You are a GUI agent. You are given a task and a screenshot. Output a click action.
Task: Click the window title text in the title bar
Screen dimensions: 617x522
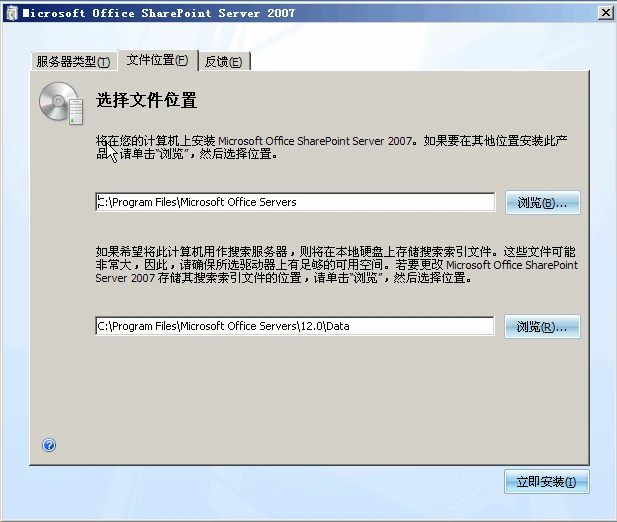pos(159,13)
